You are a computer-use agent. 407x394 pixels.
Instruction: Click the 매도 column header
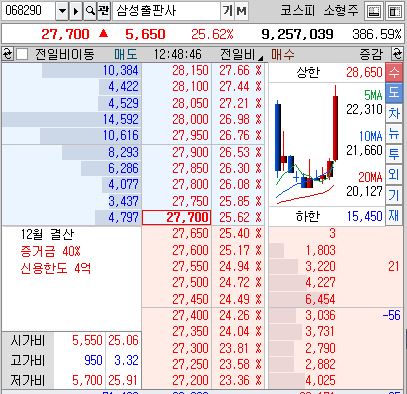click(126, 54)
